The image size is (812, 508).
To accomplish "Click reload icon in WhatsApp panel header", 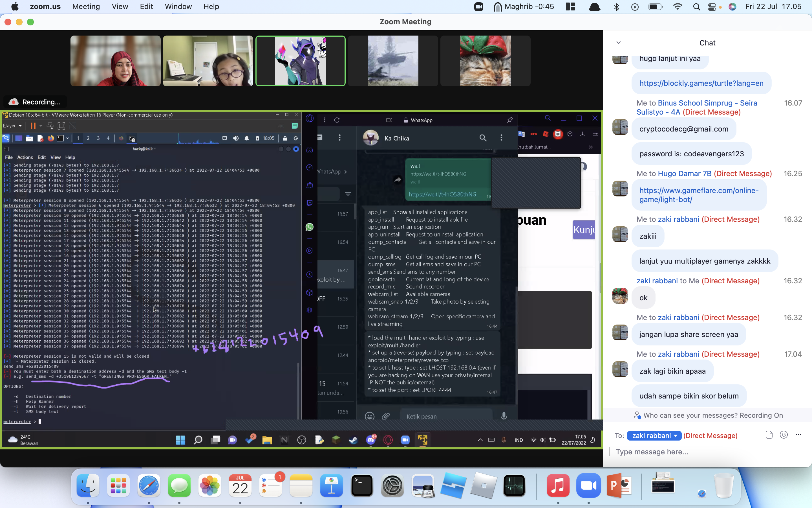I will [337, 120].
